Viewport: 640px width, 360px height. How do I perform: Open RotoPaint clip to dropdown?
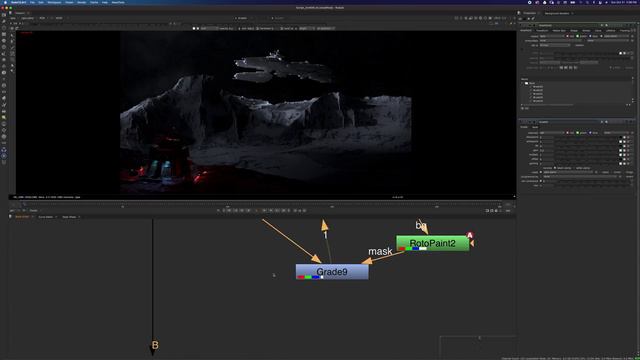pyautogui.click(x=555, y=45)
